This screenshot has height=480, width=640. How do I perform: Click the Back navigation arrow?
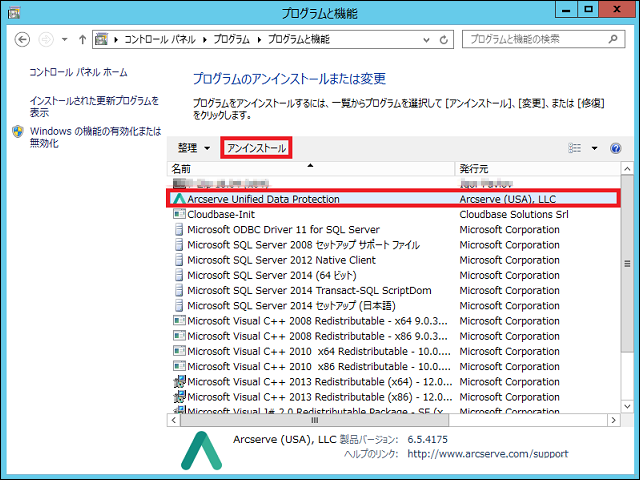[x=22, y=40]
